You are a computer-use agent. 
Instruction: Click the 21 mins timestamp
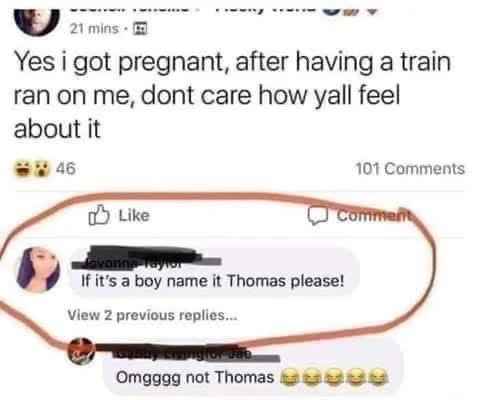click(94, 29)
